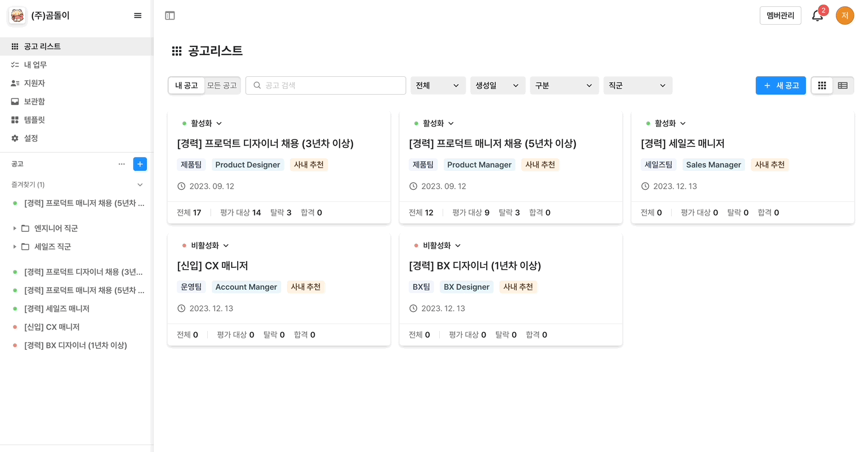Open the 생성일 filter dropdown
Viewport: 868px width, 452px height.
click(497, 85)
